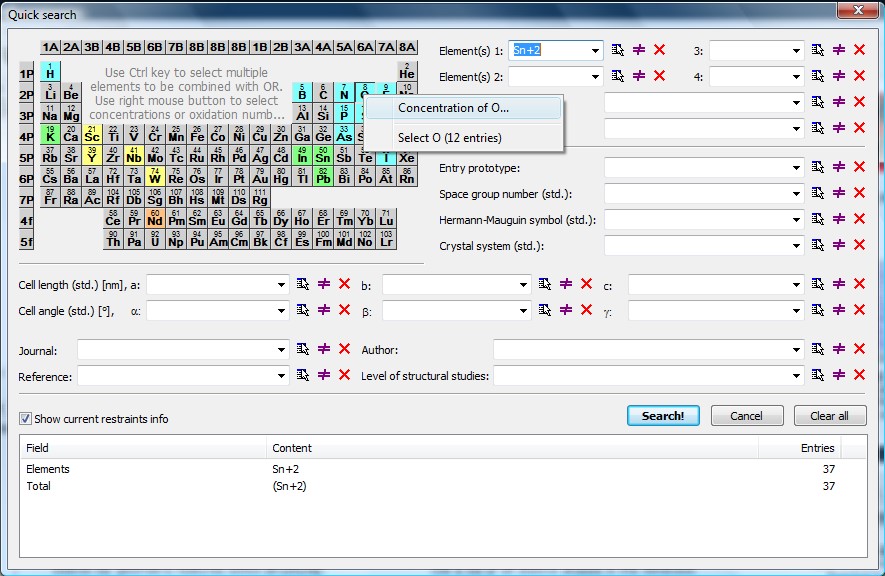Uncheck Show current restraints info
Image resolution: width=885 pixels, height=576 pixels.
coord(26,419)
